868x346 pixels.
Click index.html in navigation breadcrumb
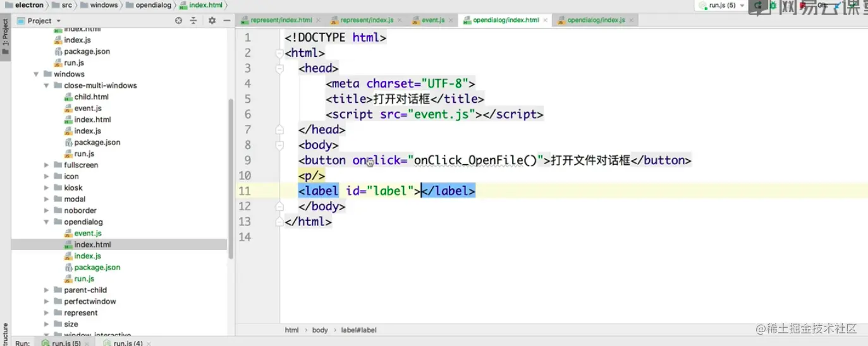point(201,5)
